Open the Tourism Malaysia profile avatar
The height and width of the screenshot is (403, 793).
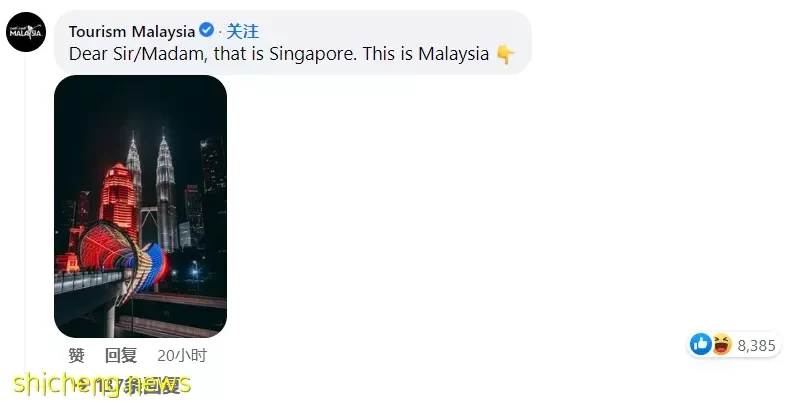pyautogui.click(x=26, y=32)
